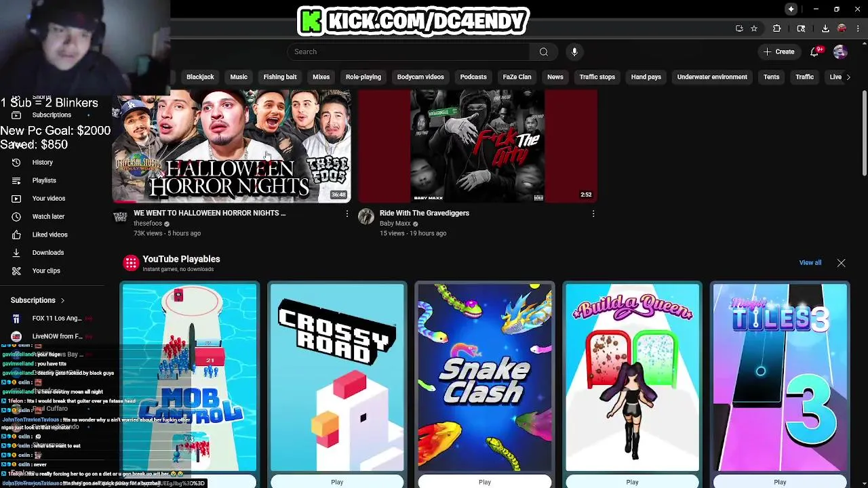Open Subscriptions item in sidebar

point(52,115)
